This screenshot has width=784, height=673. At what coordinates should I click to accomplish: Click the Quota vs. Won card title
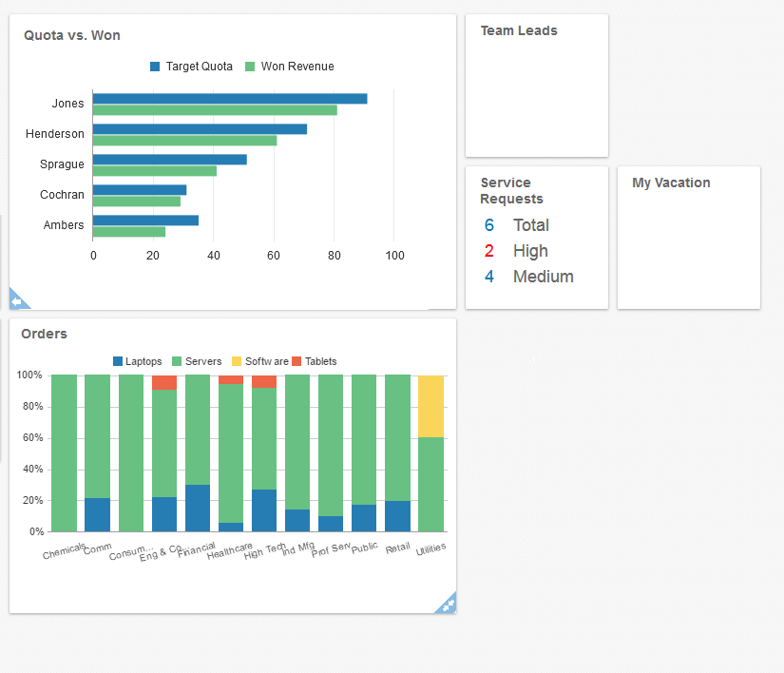72,35
